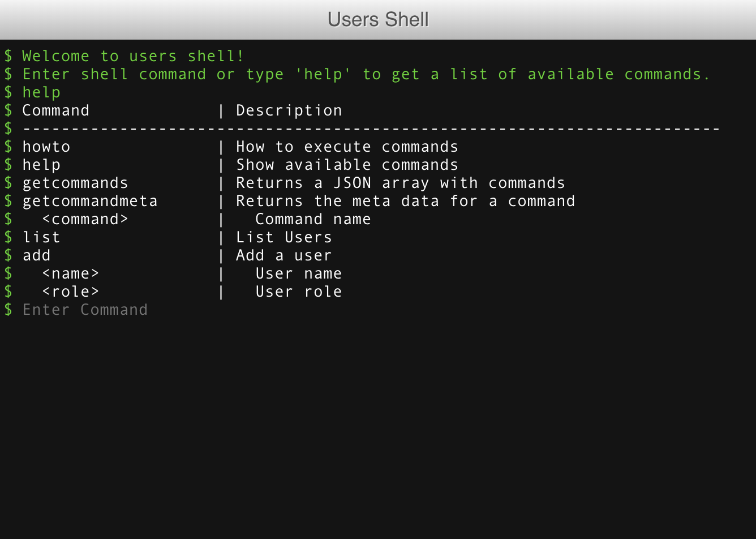Viewport: 756px width, 539px height.
Task: Click the '<command>' parameter text
Action: [85, 219]
